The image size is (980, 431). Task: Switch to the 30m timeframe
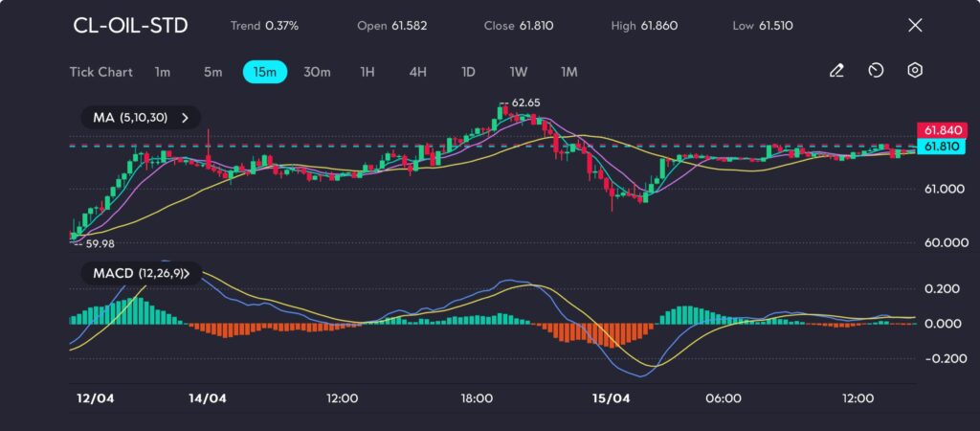(x=317, y=72)
